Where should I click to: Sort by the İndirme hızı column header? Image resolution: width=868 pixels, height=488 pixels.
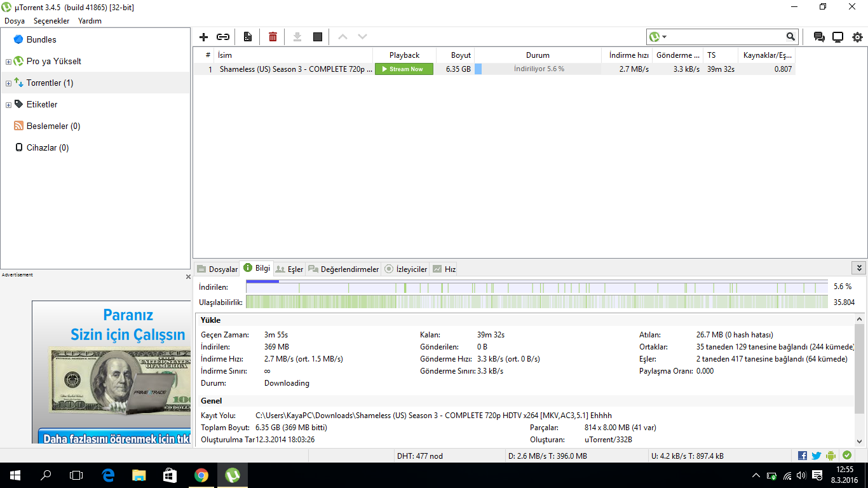(627, 55)
